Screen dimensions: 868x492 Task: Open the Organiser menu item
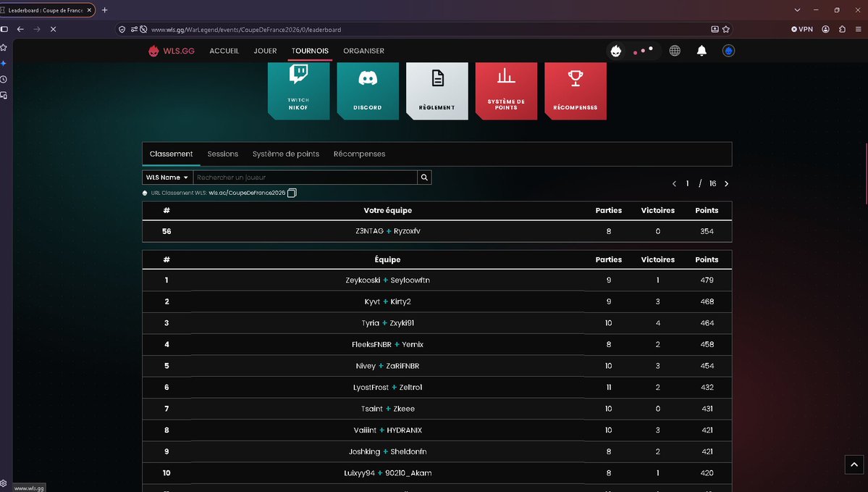click(x=363, y=51)
